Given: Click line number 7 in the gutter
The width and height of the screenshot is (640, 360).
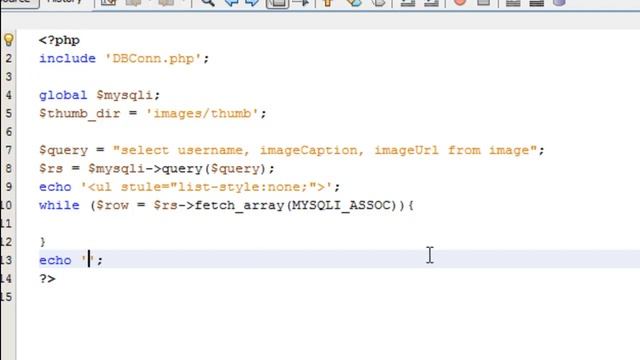Looking at the screenshot, I should tap(9, 150).
